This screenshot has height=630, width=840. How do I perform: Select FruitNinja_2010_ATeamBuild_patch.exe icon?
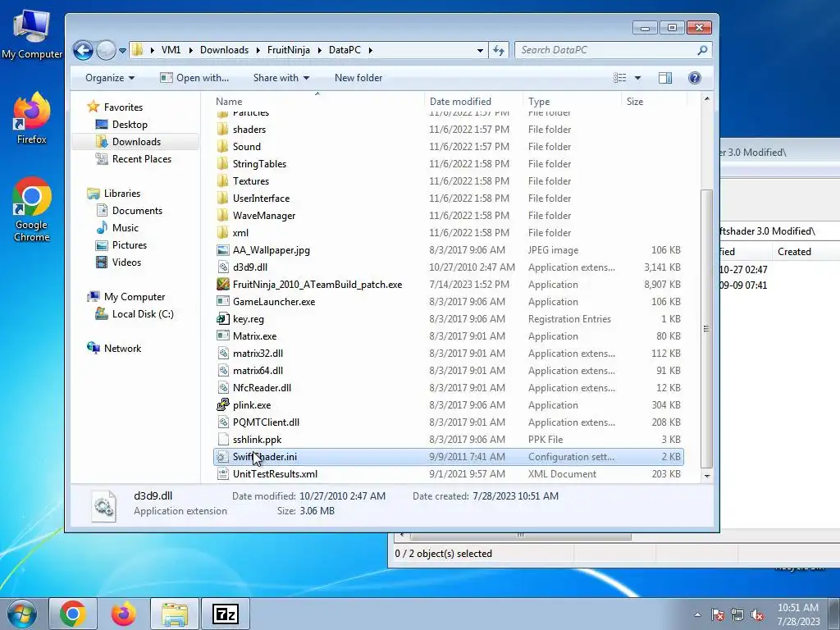coord(223,284)
